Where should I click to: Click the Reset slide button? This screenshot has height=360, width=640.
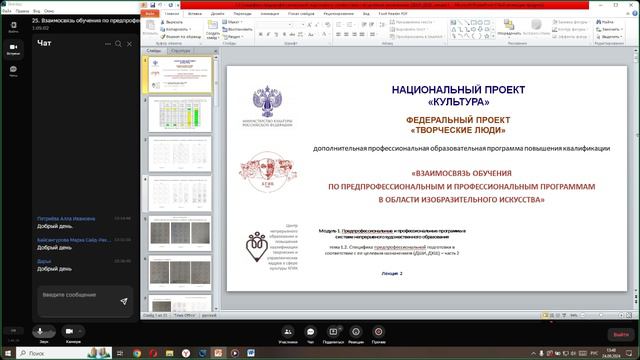click(238, 29)
